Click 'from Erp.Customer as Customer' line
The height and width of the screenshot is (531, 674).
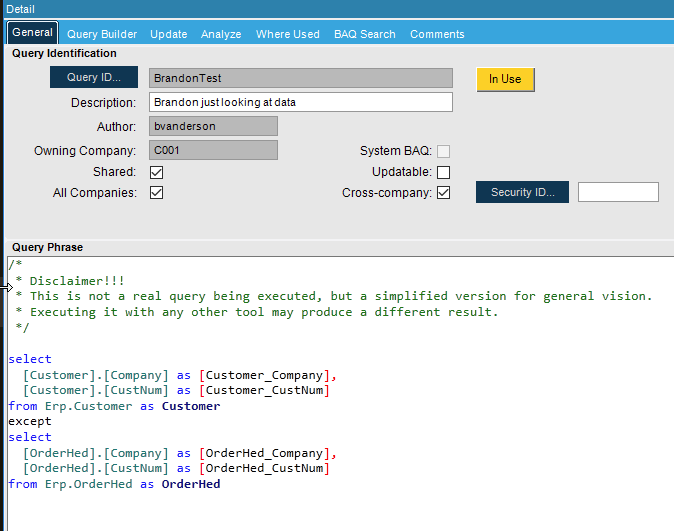[x=114, y=406]
